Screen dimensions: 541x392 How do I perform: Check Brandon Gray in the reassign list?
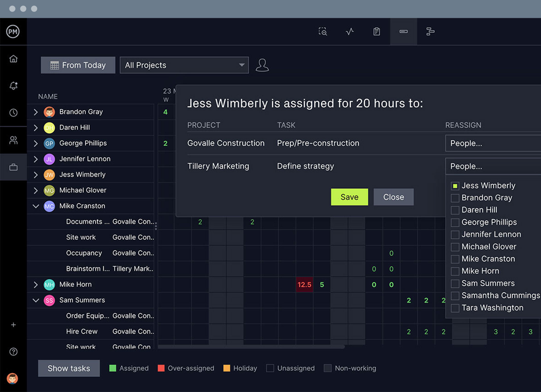click(455, 198)
